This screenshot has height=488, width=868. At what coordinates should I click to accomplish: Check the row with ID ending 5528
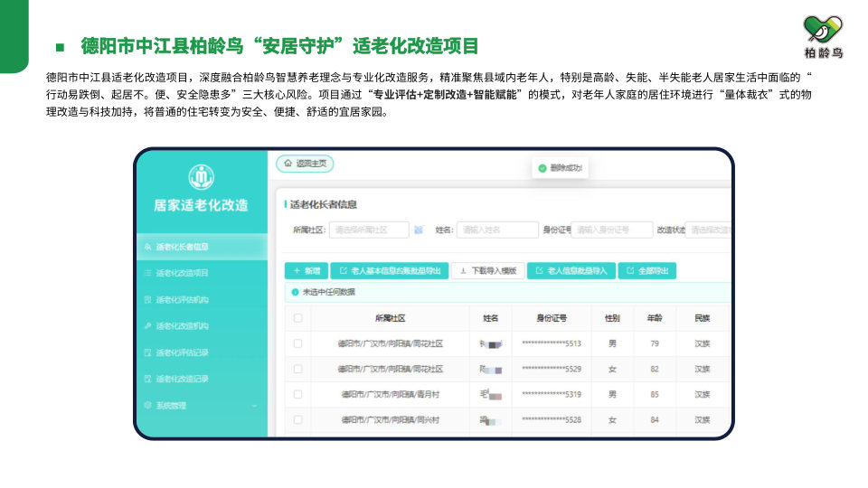297,420
